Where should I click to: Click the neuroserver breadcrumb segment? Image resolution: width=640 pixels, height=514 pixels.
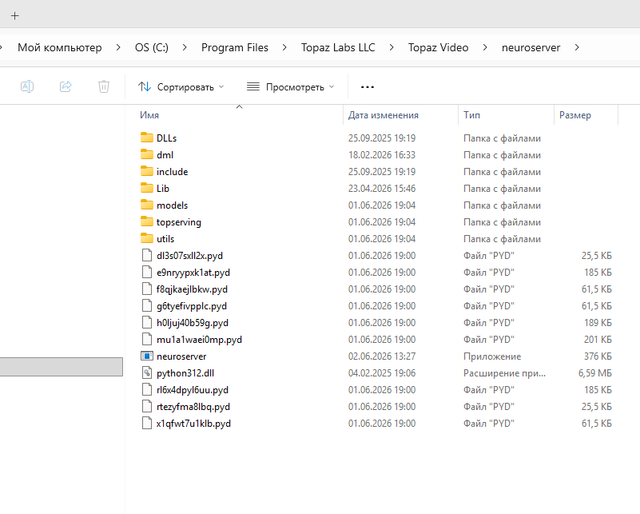(x=531, y=47)
